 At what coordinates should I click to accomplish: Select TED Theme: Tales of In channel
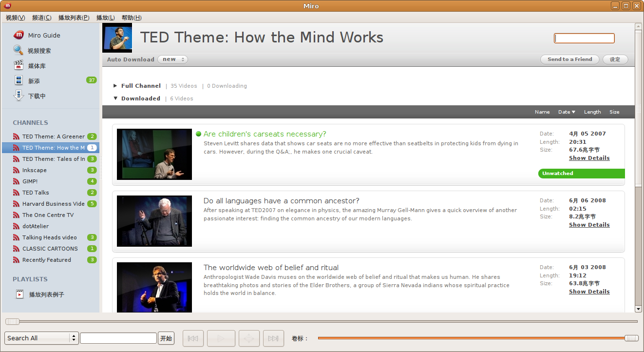point(51,159)
